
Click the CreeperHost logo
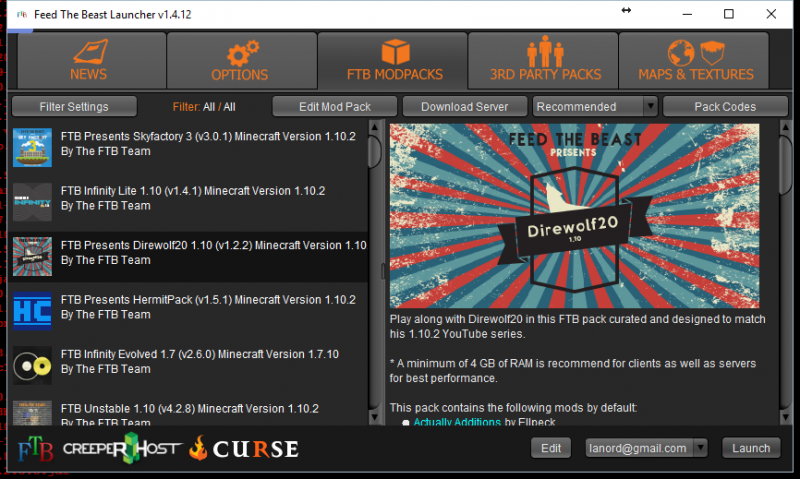pyautogui.click(x=122, y=448)
